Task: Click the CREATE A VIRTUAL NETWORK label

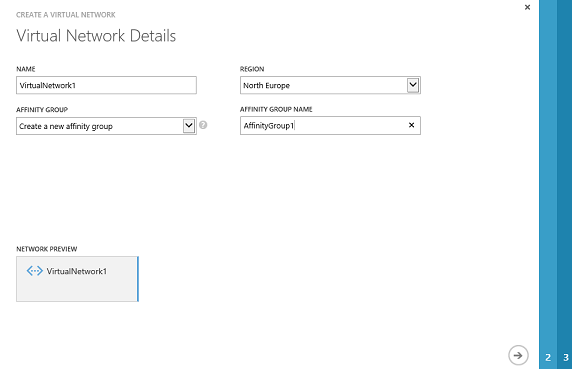Action: click(66, 15)
